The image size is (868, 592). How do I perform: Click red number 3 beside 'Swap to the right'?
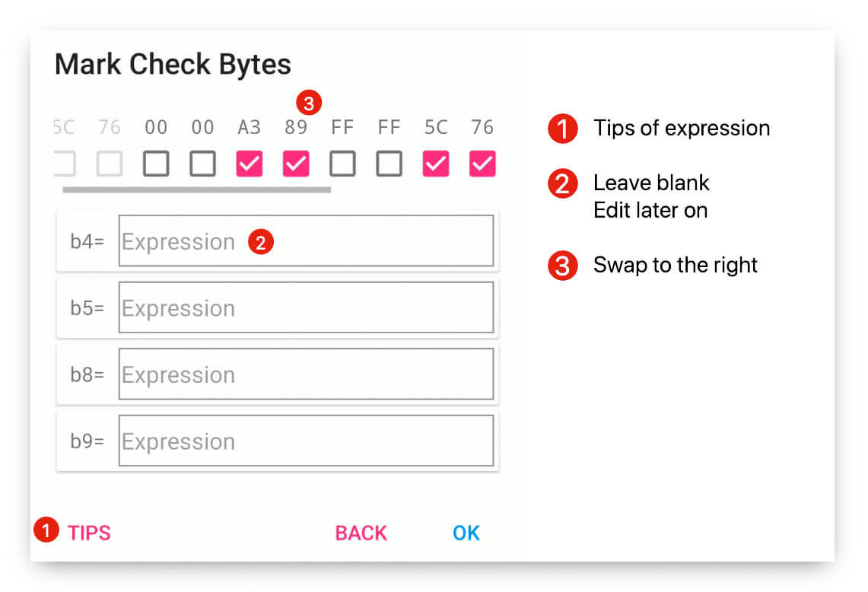click(562, 266)
